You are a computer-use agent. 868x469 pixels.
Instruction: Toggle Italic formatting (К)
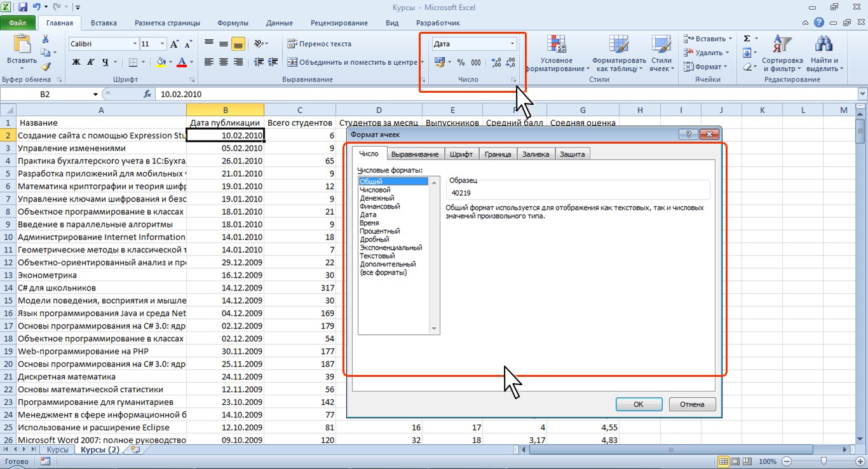tap(91, 62)
